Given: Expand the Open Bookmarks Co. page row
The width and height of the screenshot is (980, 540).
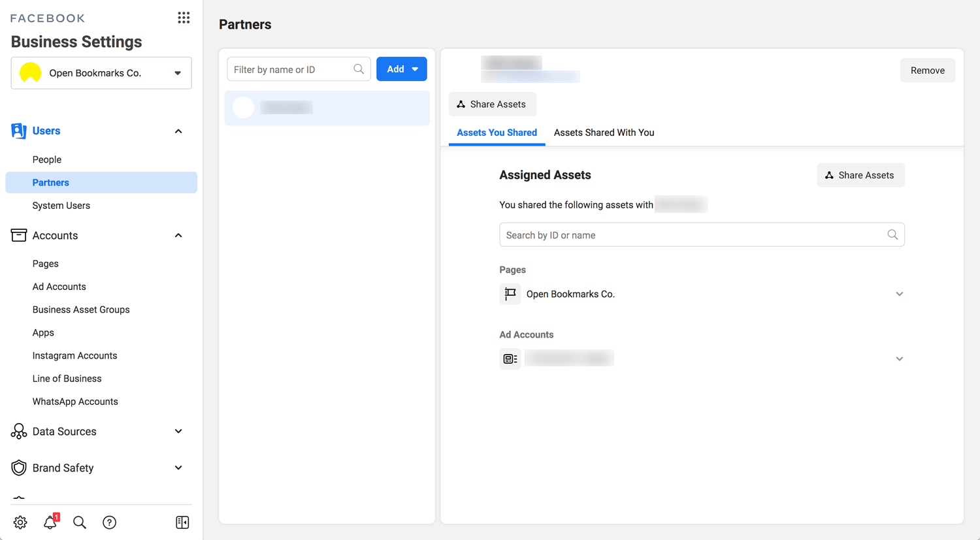Looking at the screenshot, I should point(899,294).
